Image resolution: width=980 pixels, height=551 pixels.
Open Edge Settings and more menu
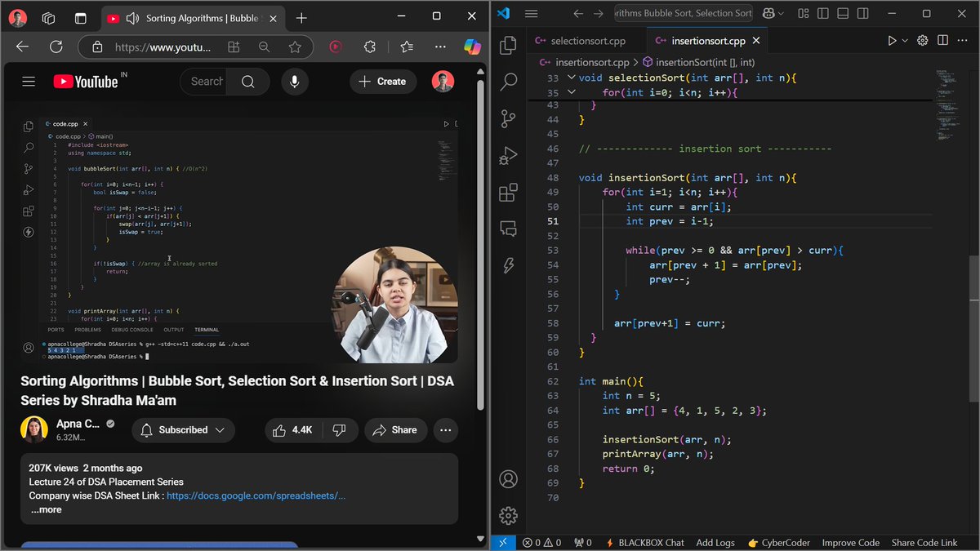[440, 47]
